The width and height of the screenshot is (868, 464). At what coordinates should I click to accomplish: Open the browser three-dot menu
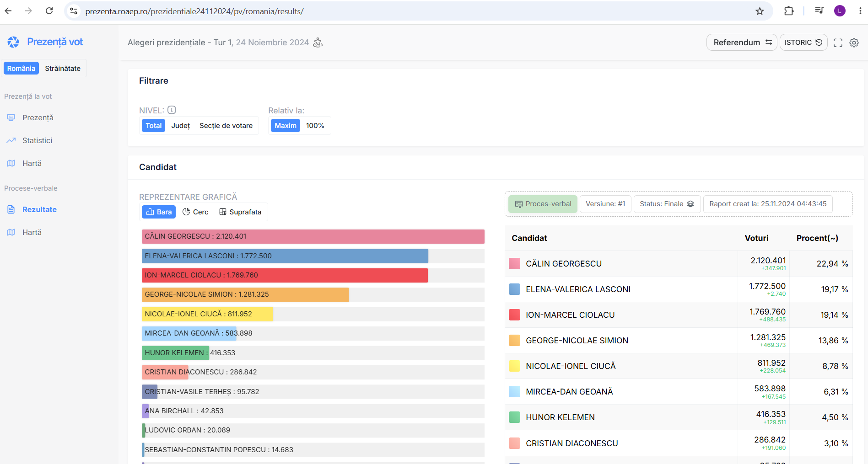click(x=860, y=11)
